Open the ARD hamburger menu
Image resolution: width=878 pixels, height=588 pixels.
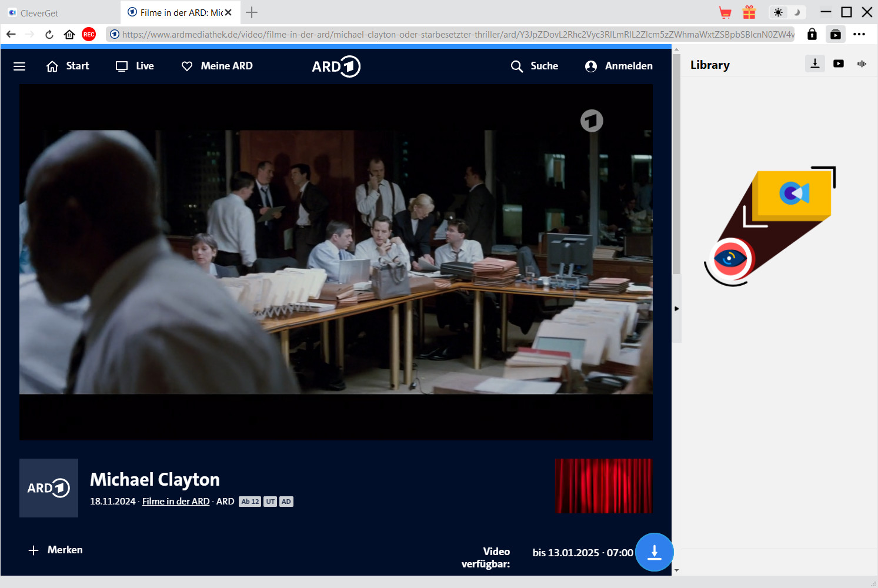click(x=19, y=66)
